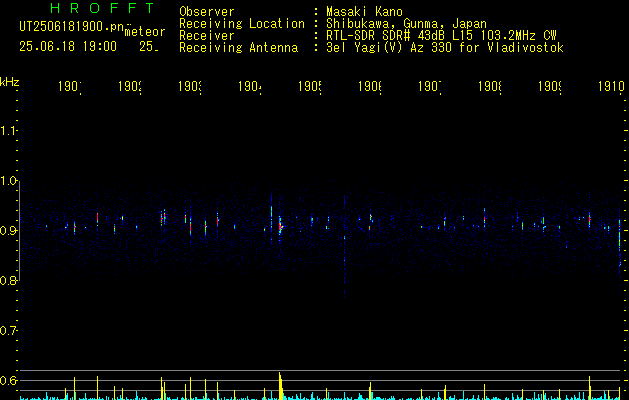629x400 pixels.
Task: Click the date stamp 25.06.18 19:00
Action: [x=68, y=47]
